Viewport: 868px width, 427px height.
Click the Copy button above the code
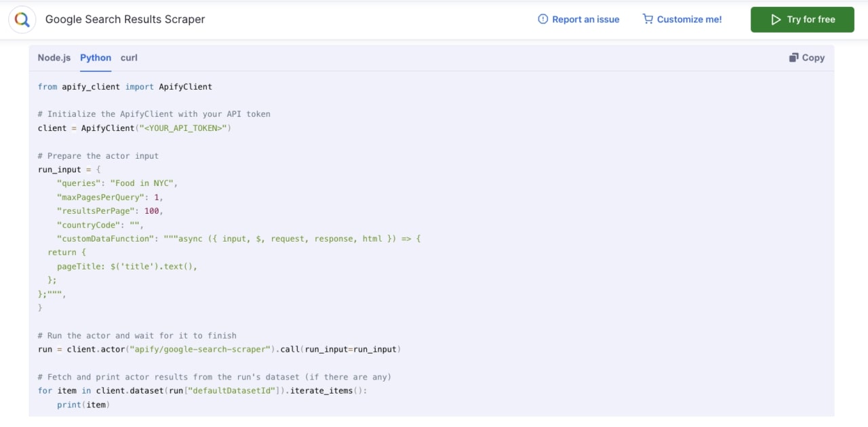[x=807, y=58]
